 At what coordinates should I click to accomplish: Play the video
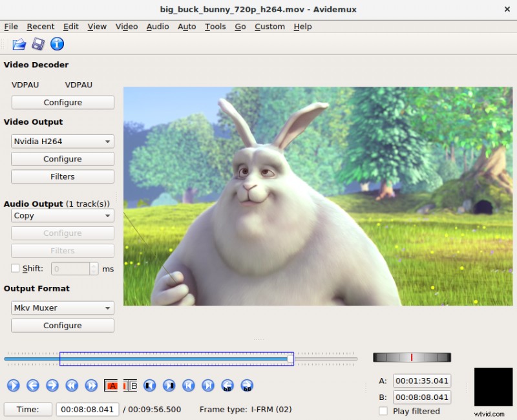pyautogui.click(x=13, y=385)
